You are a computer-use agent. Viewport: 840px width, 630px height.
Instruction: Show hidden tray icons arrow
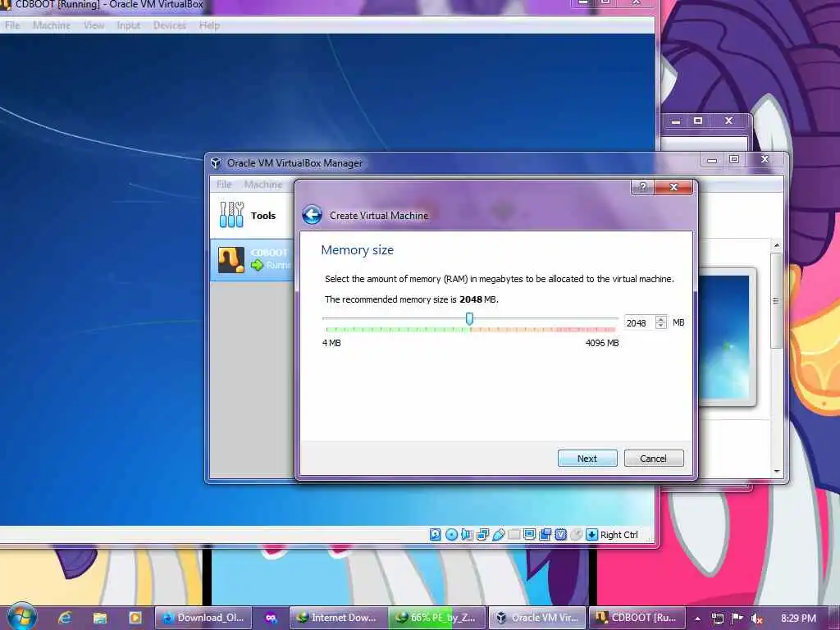(697, 619)
